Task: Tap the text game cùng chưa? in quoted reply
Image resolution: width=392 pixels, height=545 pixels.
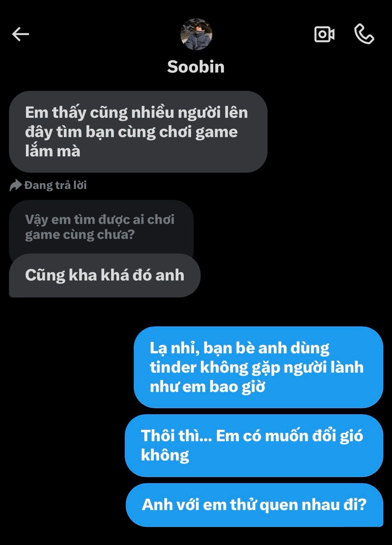Action: coord(80,235)
